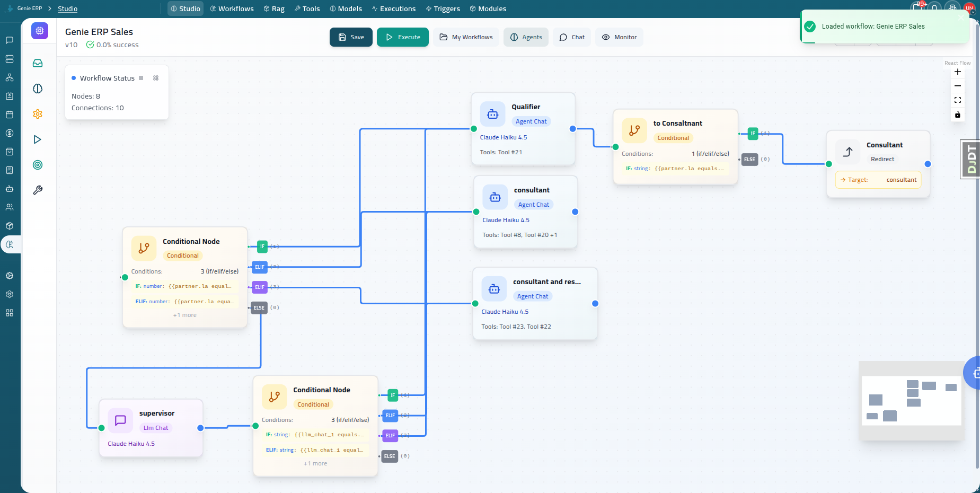Open the Studio breadcrumb link
The height and width of the screenshot is (493, 980).
(67, 8)
